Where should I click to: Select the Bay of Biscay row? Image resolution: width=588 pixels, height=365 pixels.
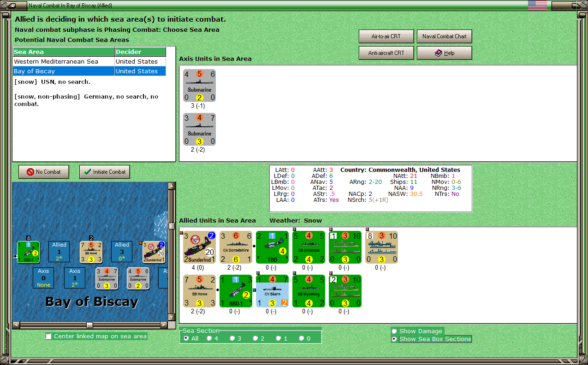(89, 71)
